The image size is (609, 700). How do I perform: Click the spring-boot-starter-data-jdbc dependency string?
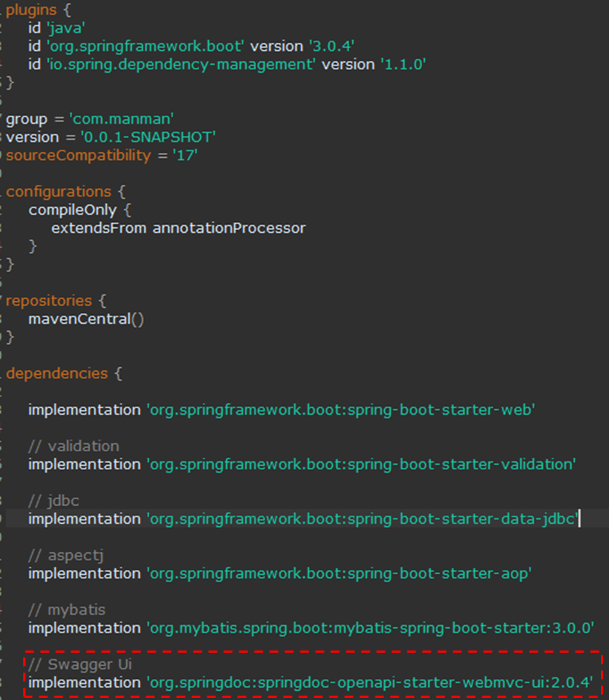coord(362,520)
